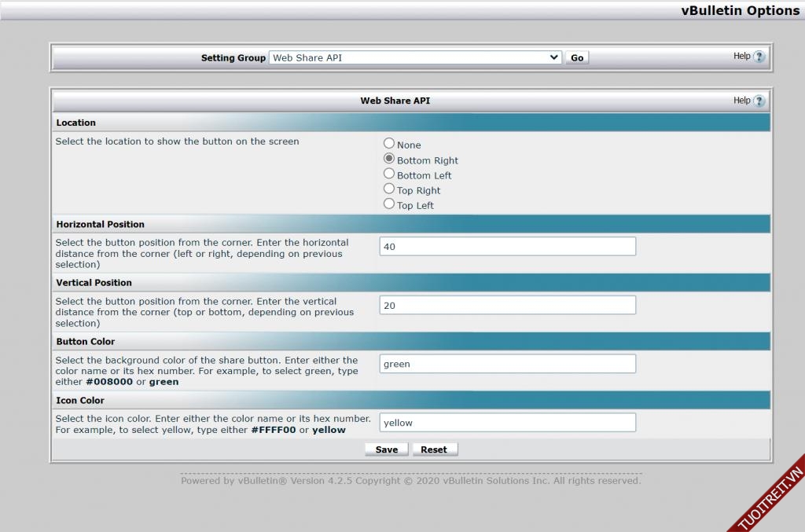Expand the Setting Group dropdown

(x=415, y=57)
